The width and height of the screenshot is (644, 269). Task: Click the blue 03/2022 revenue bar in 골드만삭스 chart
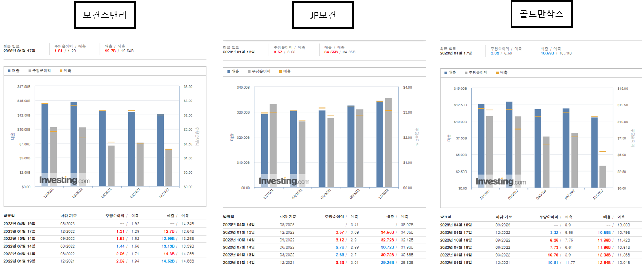[509, 145]
